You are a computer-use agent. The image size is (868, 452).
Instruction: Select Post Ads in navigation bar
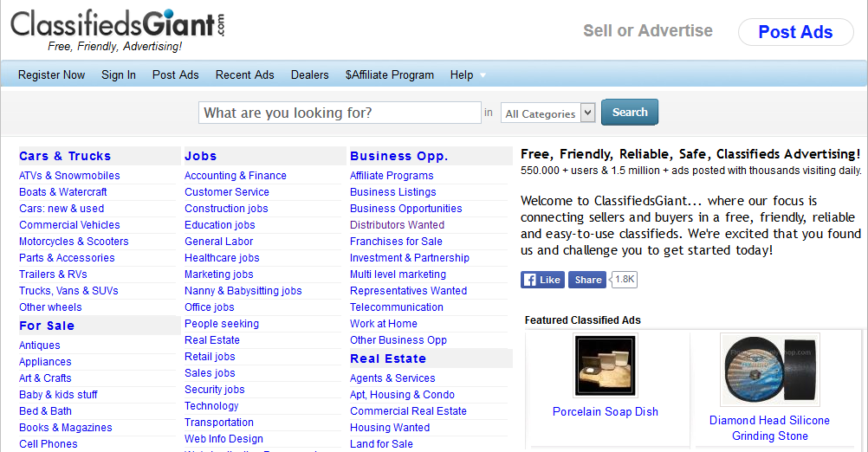(x=176, y=74)
